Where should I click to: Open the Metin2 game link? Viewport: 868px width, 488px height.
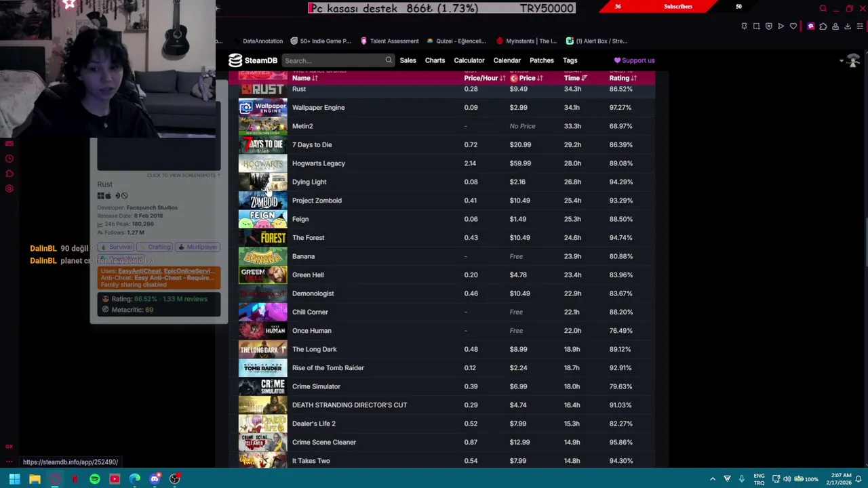[302, 126]
